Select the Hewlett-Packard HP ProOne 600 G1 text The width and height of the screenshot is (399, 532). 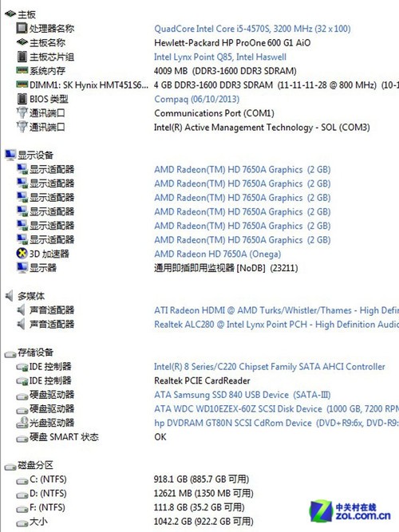coord(232,43)
